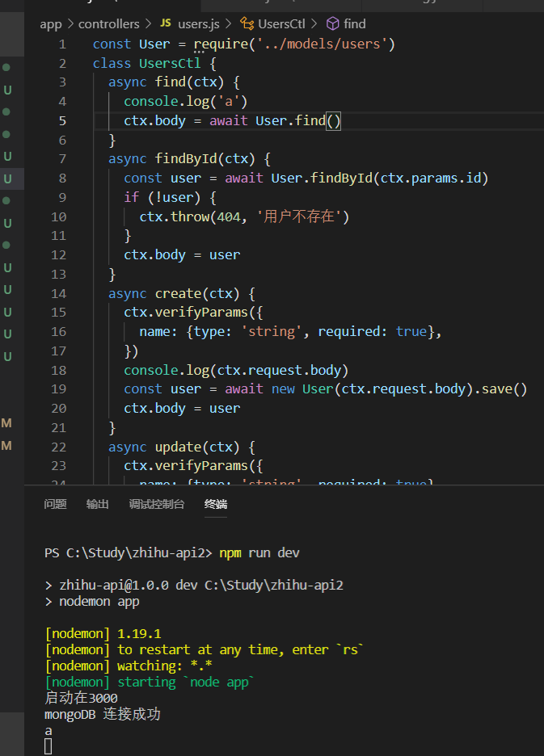This screenshot has width=544, height=756.
Task: Click 'User.find()' on line 5
Action: click(x=297, y=120)
